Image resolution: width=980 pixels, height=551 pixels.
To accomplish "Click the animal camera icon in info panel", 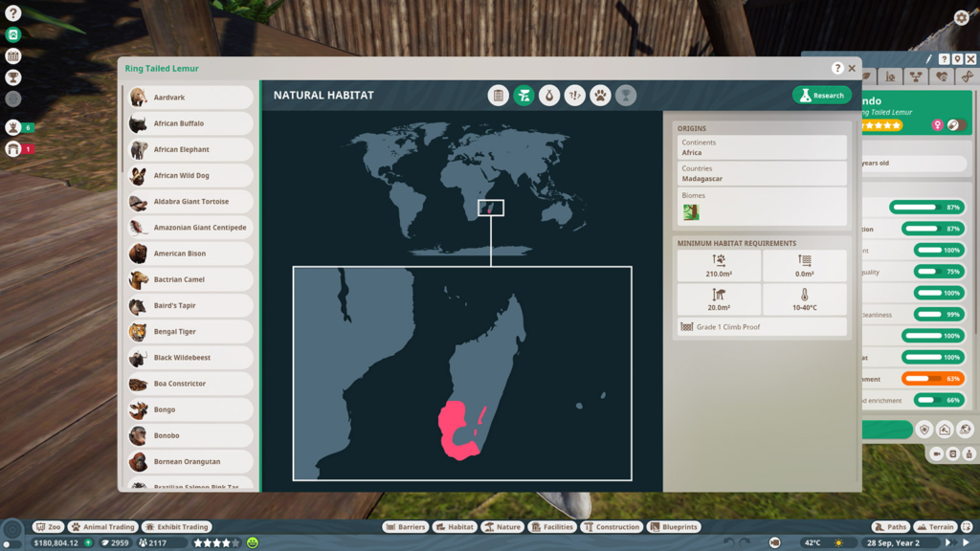I will (936, 453).
